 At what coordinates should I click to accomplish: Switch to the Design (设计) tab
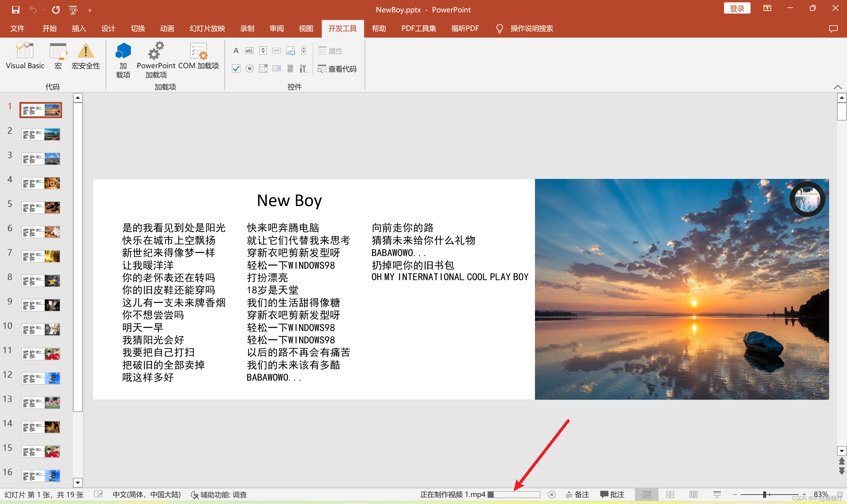click(108, 29)
